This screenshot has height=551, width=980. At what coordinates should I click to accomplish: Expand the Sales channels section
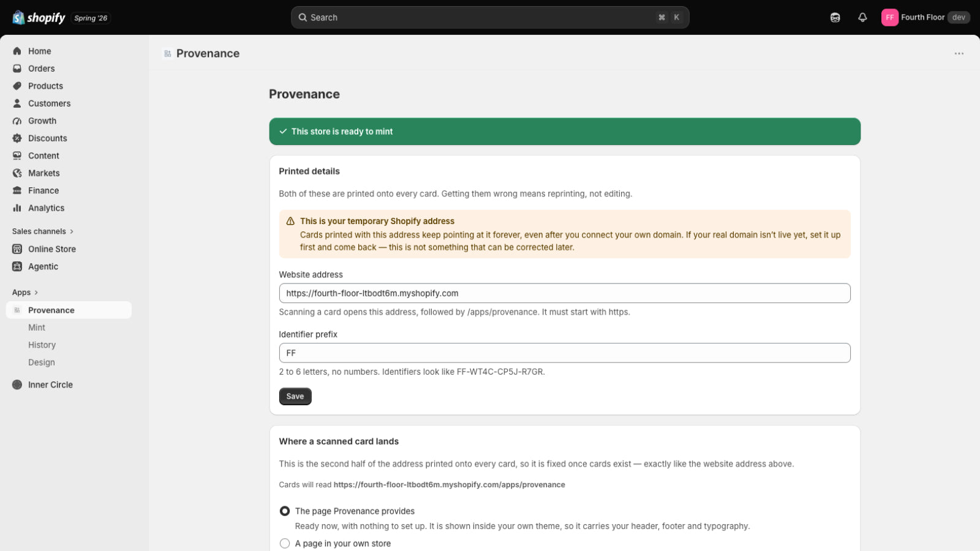(43, 231)
